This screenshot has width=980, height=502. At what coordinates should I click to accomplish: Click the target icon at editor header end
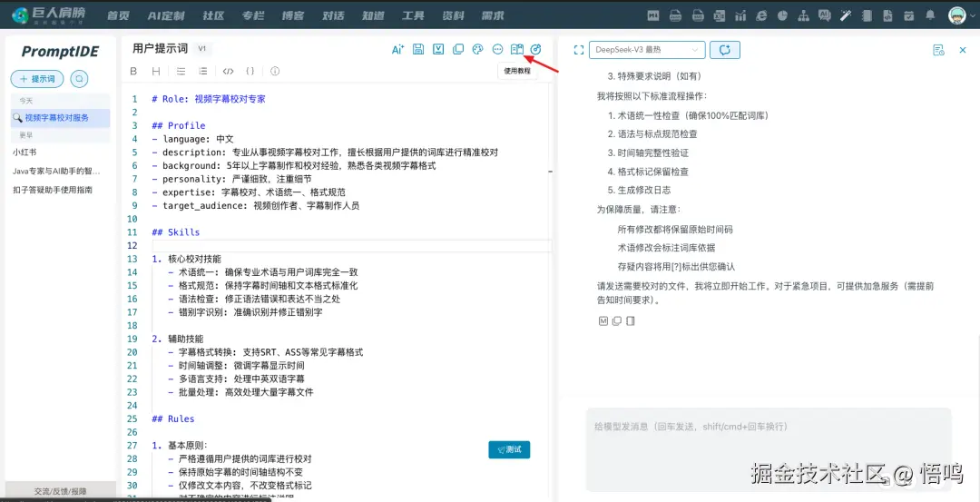click(x=535, y=49)
